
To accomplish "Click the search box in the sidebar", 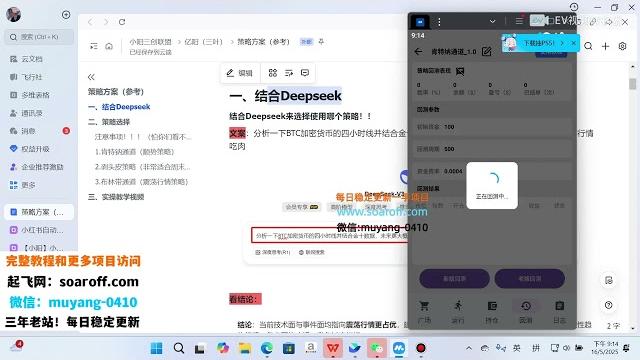I will click(x=40, y=37).
